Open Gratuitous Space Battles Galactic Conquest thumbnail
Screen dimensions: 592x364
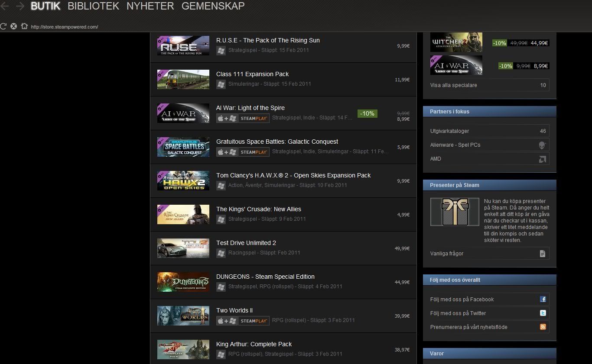[x=183, y=147]
